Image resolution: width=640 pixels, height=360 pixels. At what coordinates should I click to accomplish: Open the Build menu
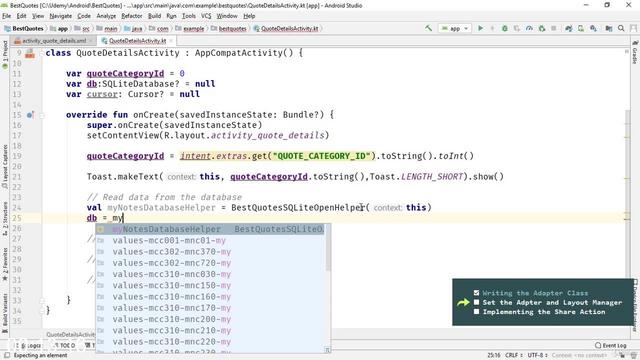point(154,16)
